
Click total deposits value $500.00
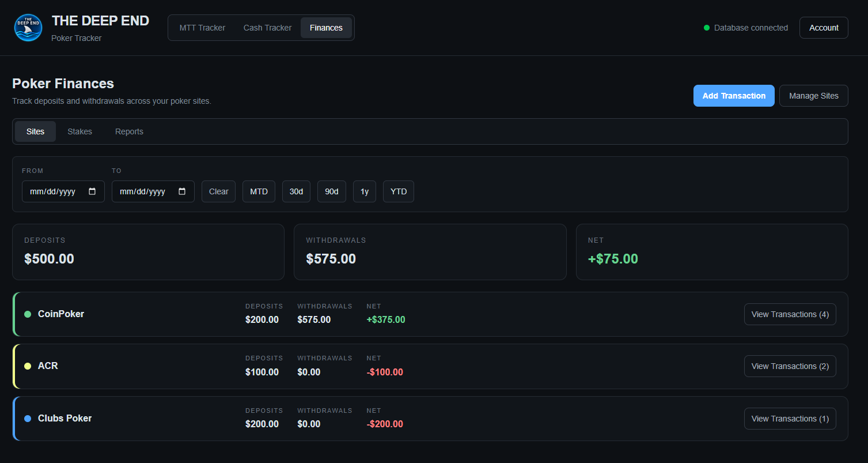click(x=49, y=259)
